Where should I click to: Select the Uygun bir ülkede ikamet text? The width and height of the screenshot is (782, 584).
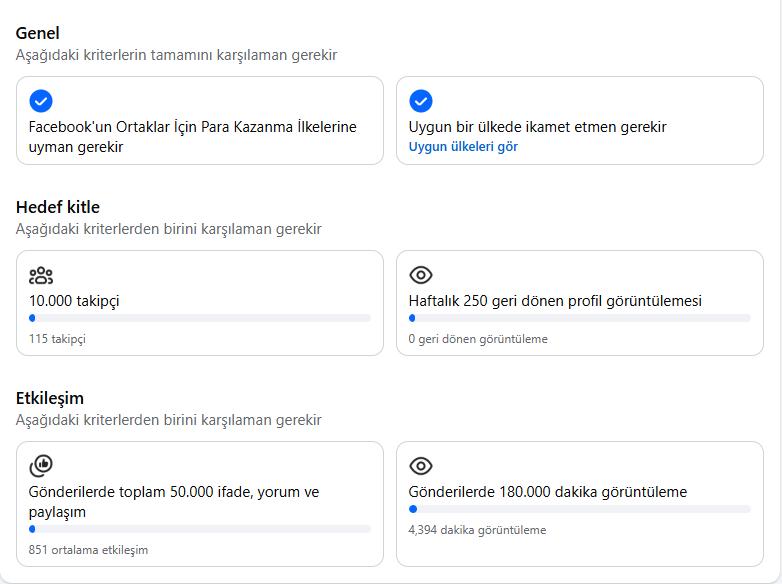pyautogui.click(x=538, y=127)
